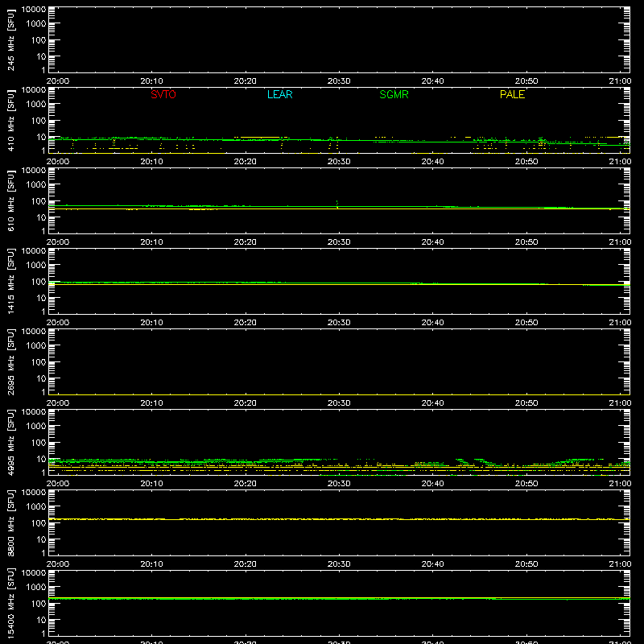
Task: Click 21:00 time label beneath 8800 MHz panel
Action: point(620,564)
